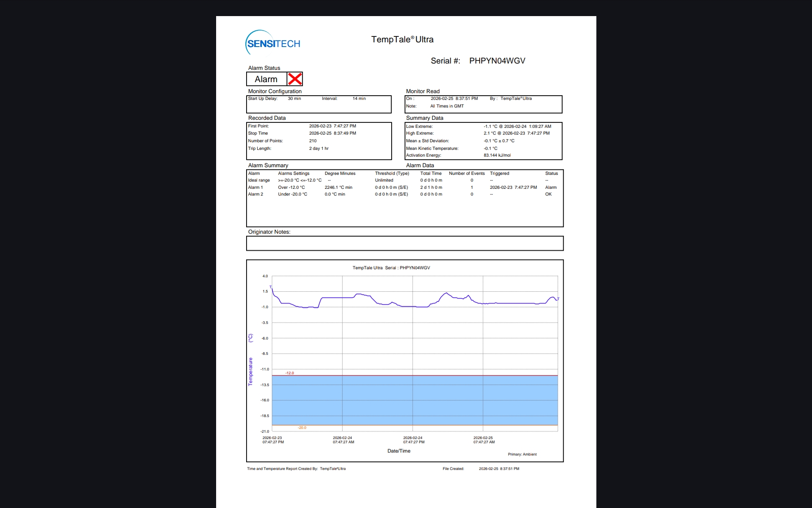Click the Primary: Ambient legend text
The image size is (812, 508).
[x=522, y=454]
